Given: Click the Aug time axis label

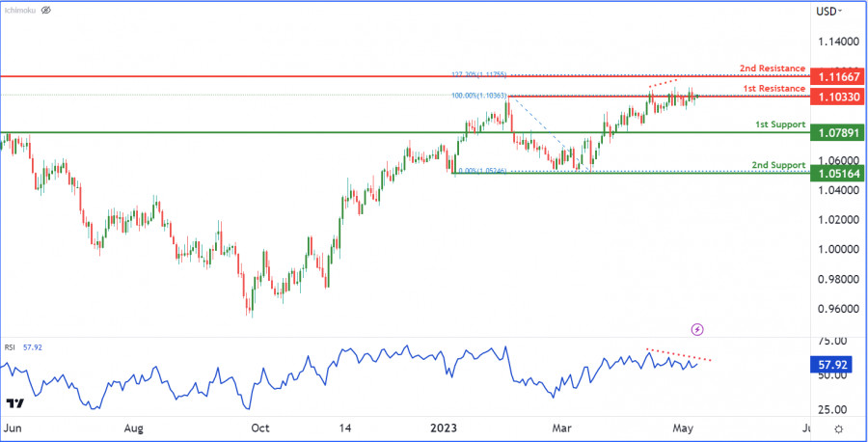Looking at the screenshot, I should 133,428.
